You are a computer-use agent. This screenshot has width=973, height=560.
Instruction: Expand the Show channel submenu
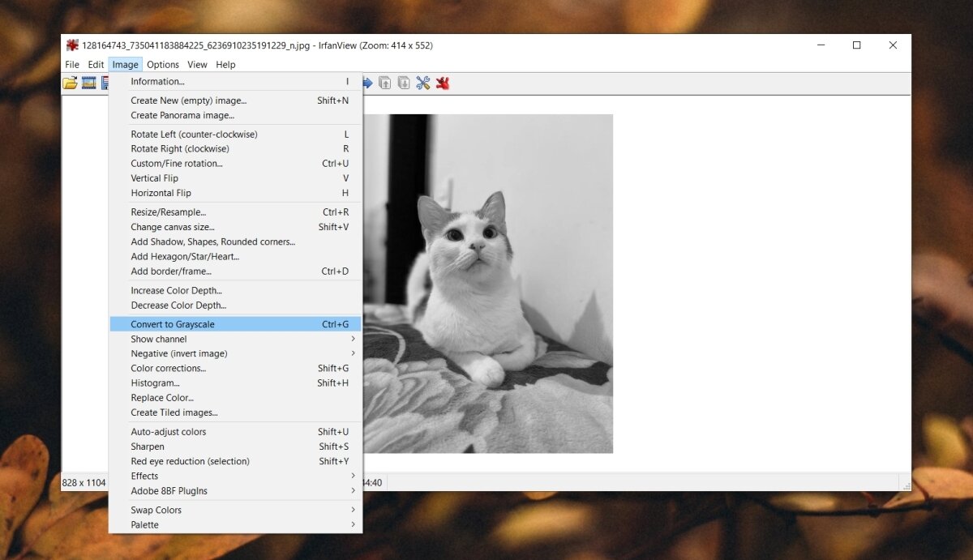(x=159, y=339)
